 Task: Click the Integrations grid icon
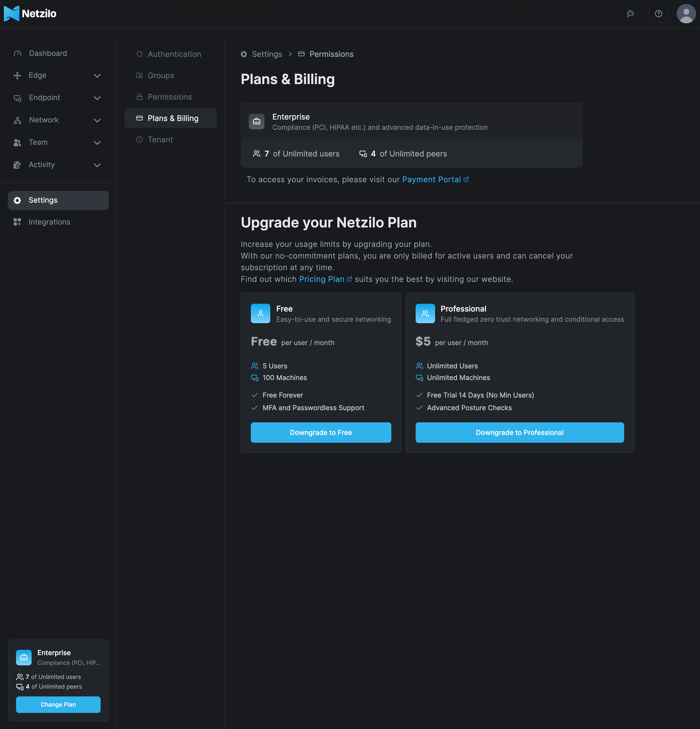[17, 222]
